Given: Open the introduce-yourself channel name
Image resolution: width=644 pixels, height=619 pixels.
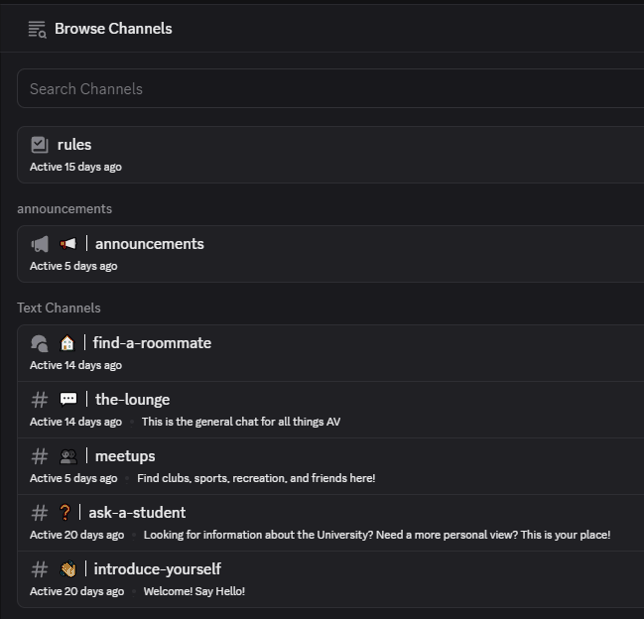Looking at the screenshot, I should [157, 569].
